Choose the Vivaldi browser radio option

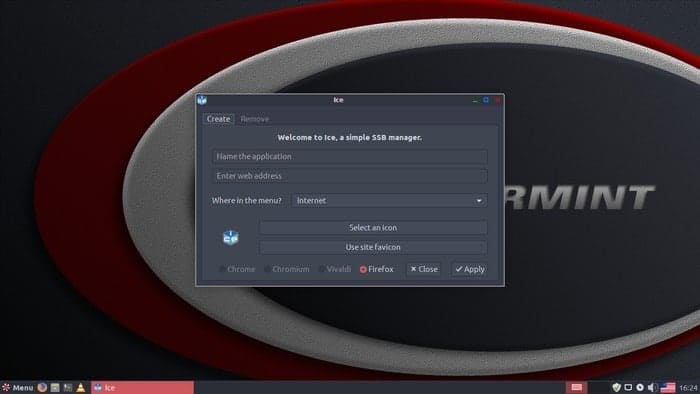(335, 269)
